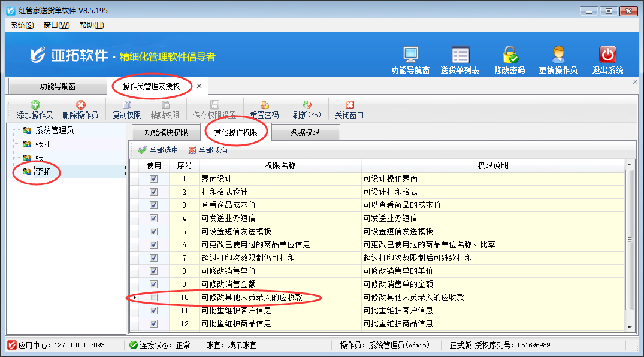Viewport: 644px width, 357px height.
Task: Select operator 张三 in list
Action: click(x=43, y=158)
